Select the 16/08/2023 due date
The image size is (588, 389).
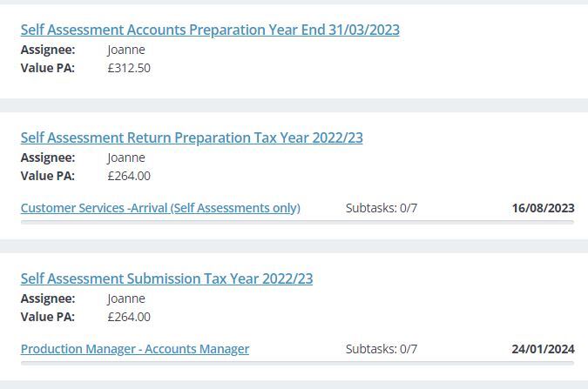tap(543, 208)
